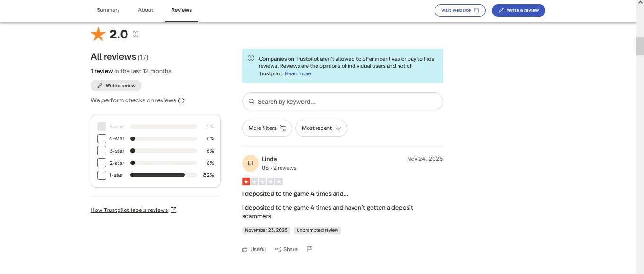Click the disabled 5-star checkbox

pyautogui.click(x=101, y=127)
